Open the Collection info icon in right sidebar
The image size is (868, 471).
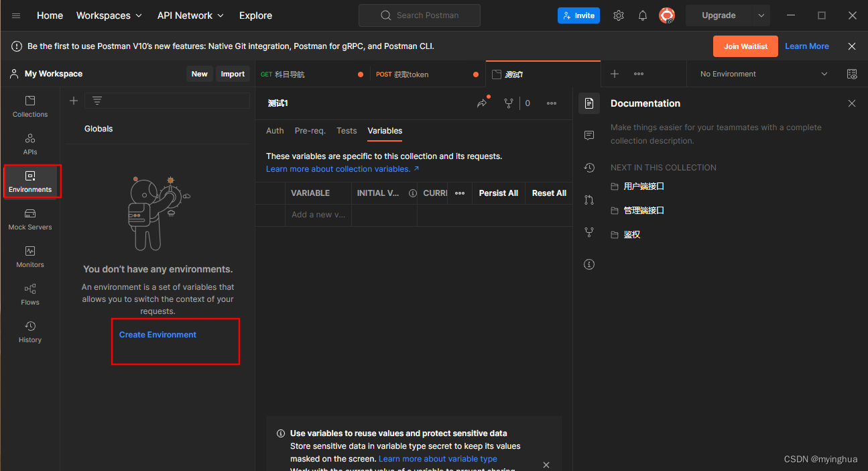[589, 264]
